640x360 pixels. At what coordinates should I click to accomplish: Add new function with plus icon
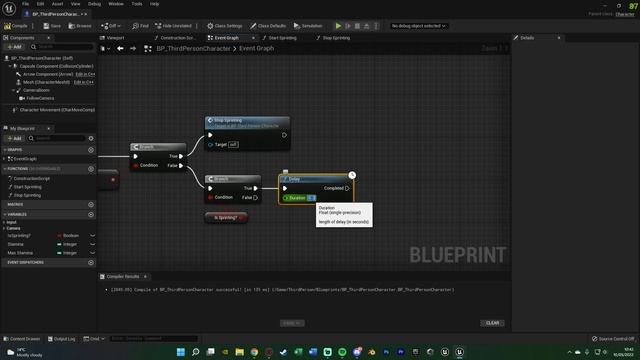point(91,169)
